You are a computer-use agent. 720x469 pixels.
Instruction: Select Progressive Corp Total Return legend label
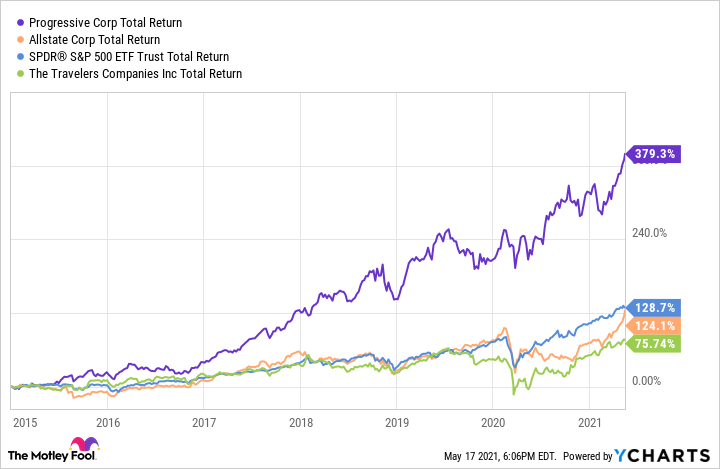coord(96,21)
